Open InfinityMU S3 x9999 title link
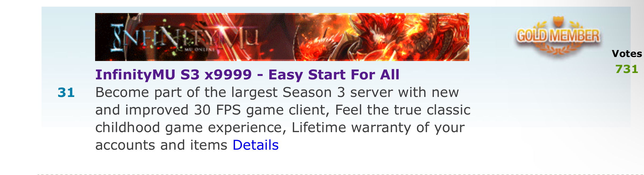Image resolution: width=644 pixels, height=175 pixels. click(x=247, y=75)
